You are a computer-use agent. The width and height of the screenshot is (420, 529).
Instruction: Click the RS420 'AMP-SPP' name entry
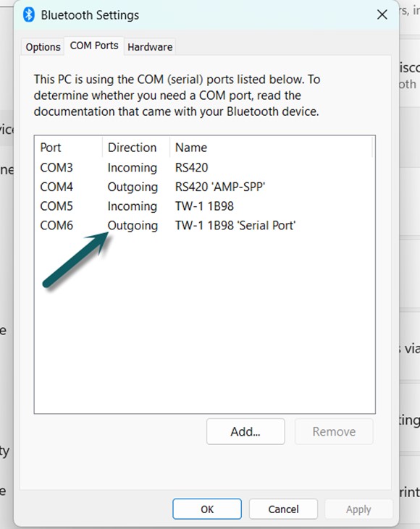(220, 187)
